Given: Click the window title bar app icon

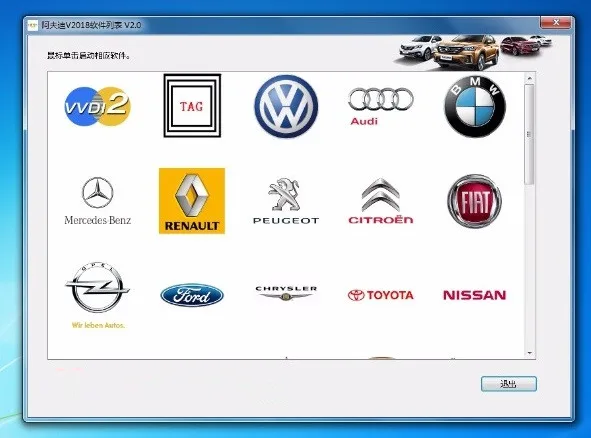Looking at the screenshot, I should pyautogui.click(x=34, y=25).
